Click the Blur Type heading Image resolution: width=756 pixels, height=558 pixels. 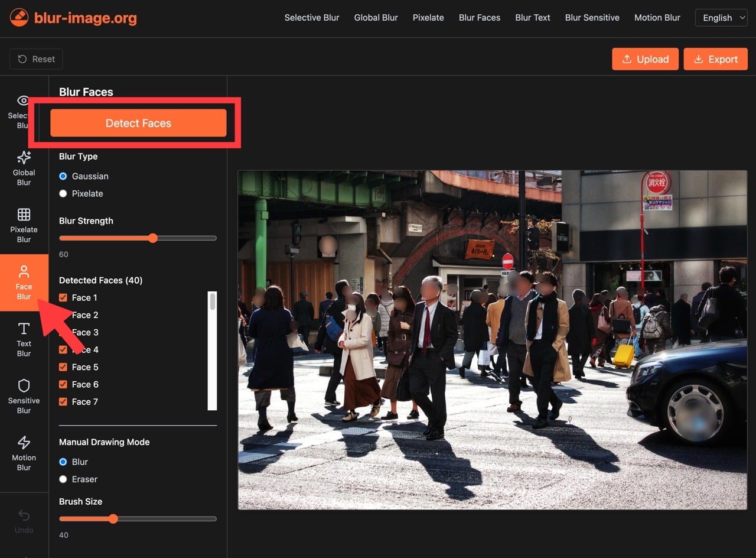(79, 157)
